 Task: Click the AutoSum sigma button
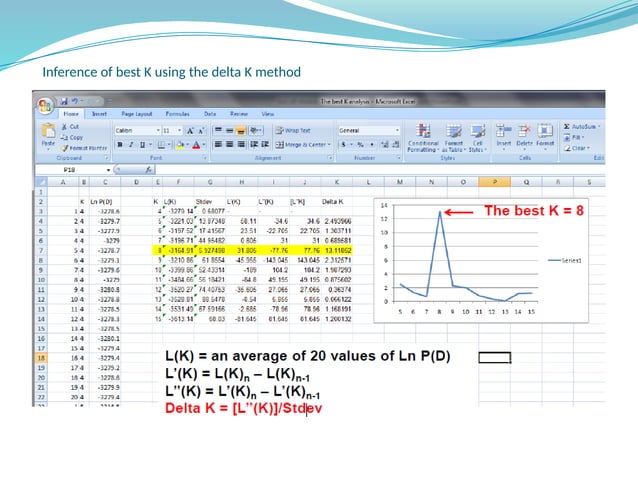click(x=581, y=127)
